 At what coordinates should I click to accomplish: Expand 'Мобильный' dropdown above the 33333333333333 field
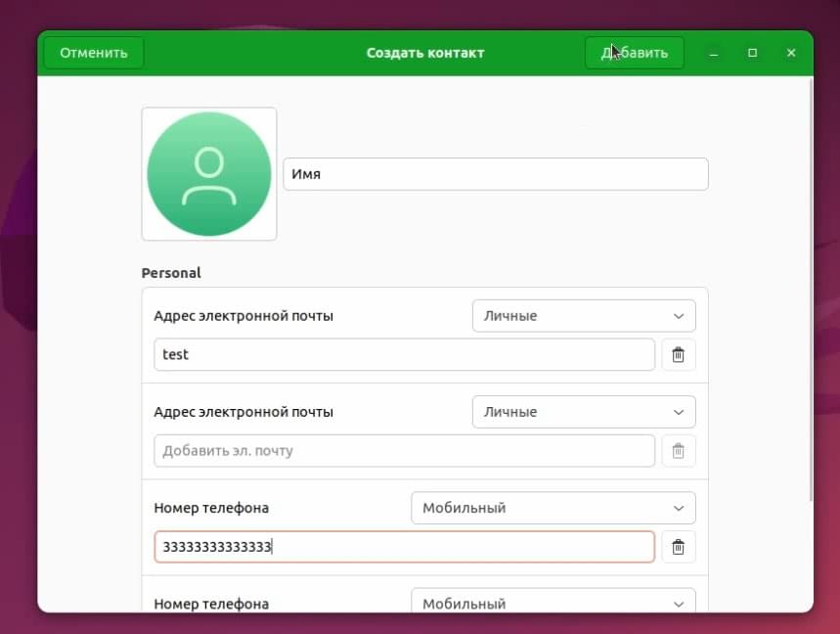point(553,508)
